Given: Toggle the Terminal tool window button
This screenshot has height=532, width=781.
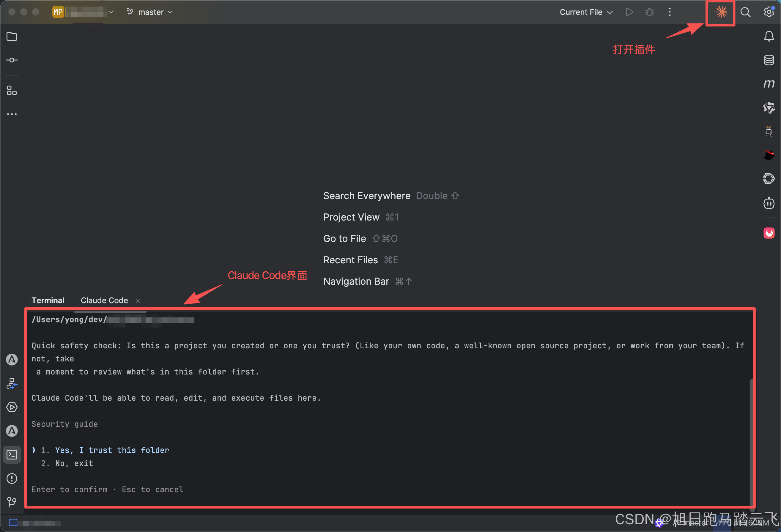Looking at the screenshot, I should tap(12, 455).
